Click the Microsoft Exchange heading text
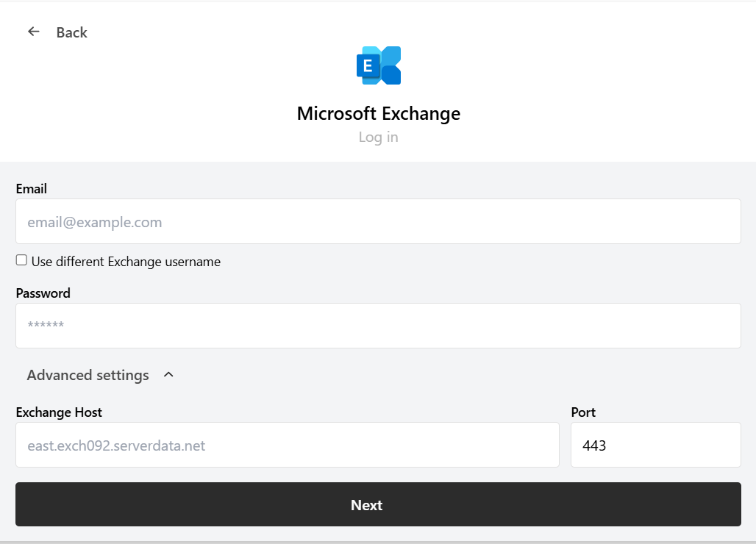The image size is (756, 544). click(378, 114)
